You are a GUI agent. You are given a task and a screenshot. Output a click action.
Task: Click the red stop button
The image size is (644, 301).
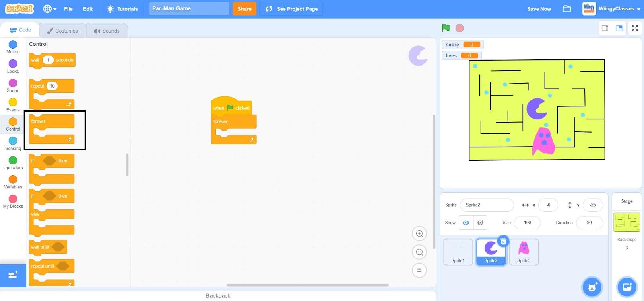(460, 28)
